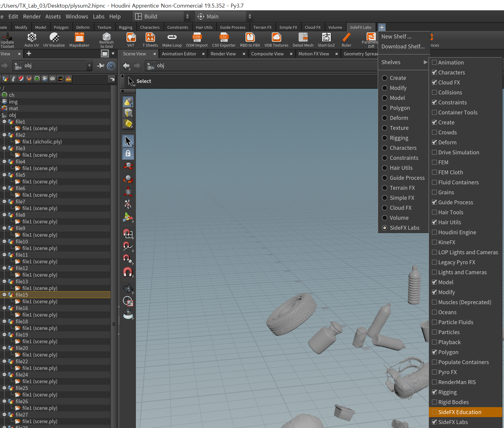Activate the Make Loop tool
The image size is (504, 428).
coord(172,40)
